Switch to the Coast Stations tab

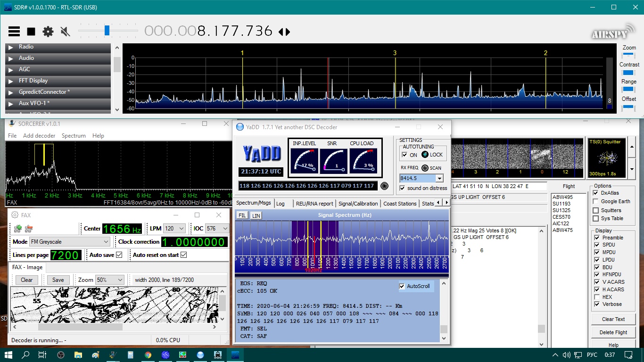click(400, 204)
